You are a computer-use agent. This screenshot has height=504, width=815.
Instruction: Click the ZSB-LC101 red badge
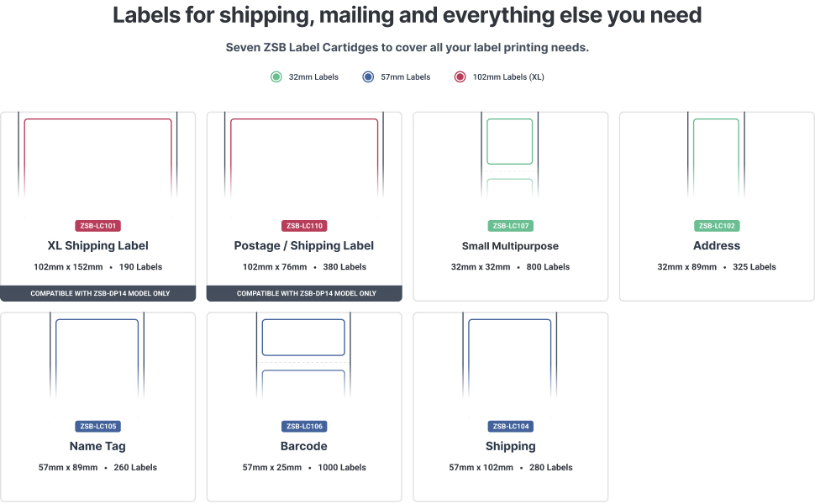[x=97, y=226]
